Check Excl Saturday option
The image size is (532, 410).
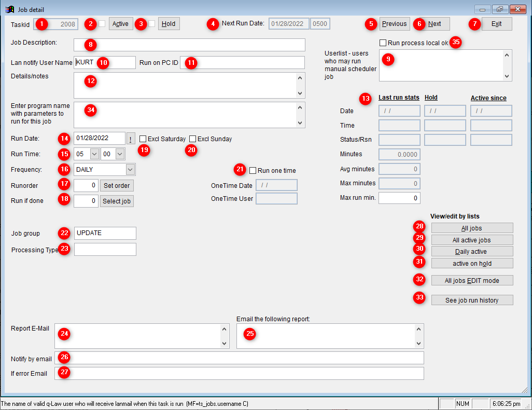143,139
